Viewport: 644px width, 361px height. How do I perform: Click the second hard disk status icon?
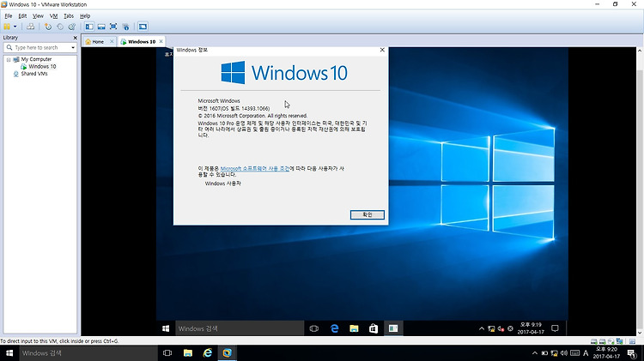(x=602, y=341)
